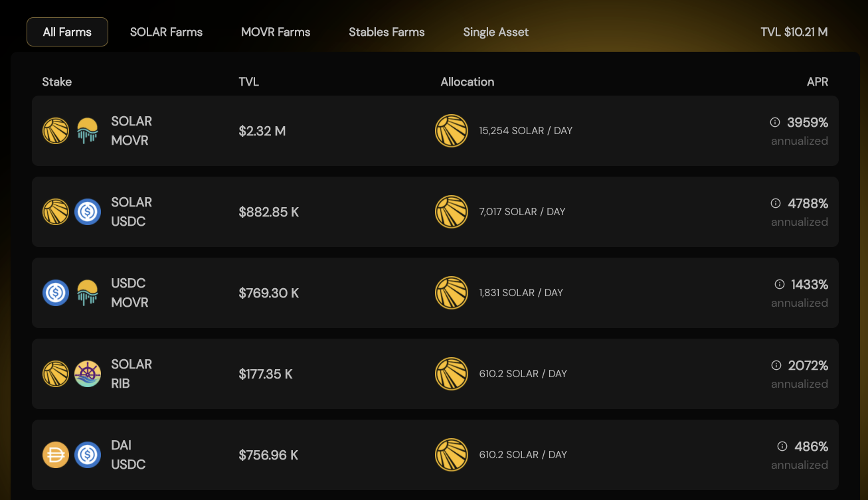
Task: Open the MOVR Farms tab
Action: click(x=276, y=32)
